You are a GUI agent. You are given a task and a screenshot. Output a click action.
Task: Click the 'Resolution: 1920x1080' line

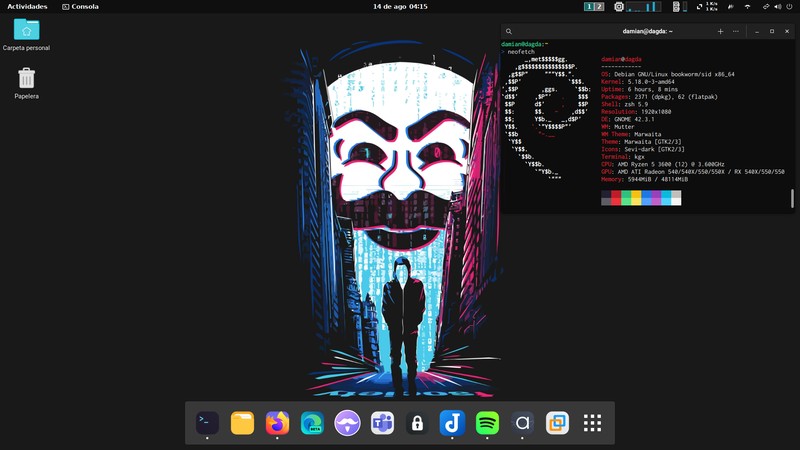click(x=636, y=112)
